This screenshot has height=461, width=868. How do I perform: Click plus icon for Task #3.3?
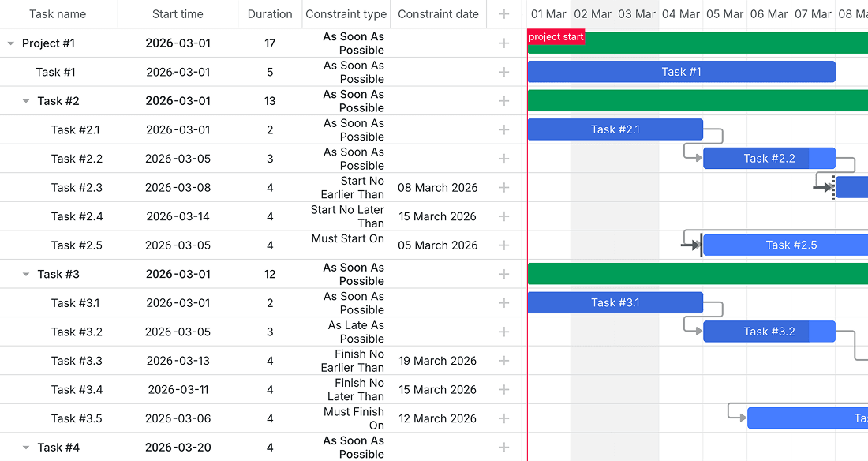pyautogui.click(x=503, y=361)
